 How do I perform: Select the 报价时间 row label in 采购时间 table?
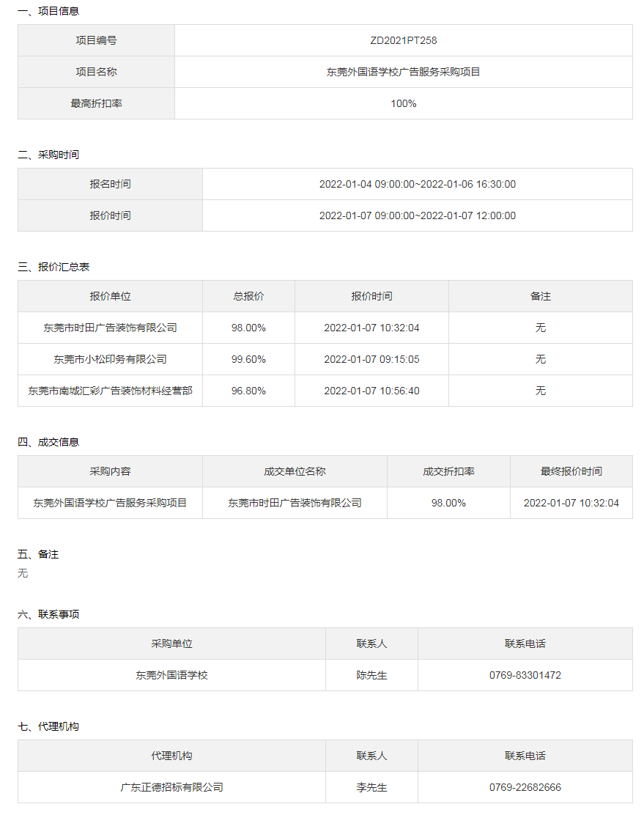(110, 216)
